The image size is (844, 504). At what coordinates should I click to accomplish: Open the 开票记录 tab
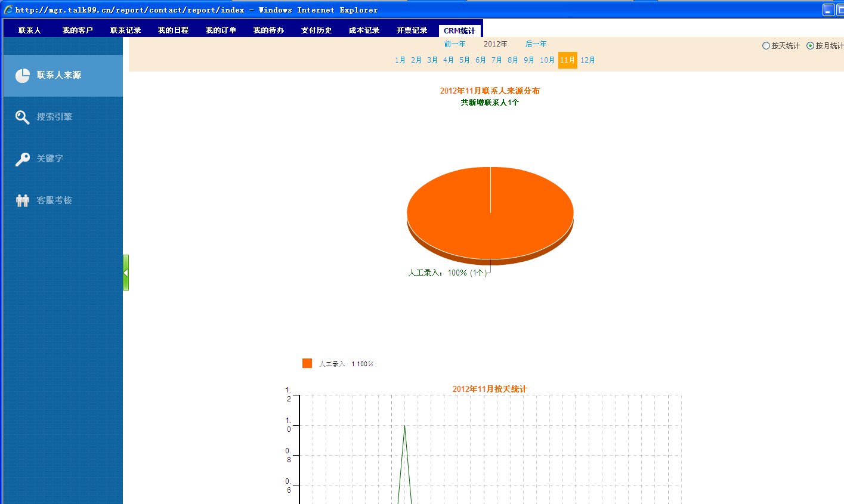(412, 30)
